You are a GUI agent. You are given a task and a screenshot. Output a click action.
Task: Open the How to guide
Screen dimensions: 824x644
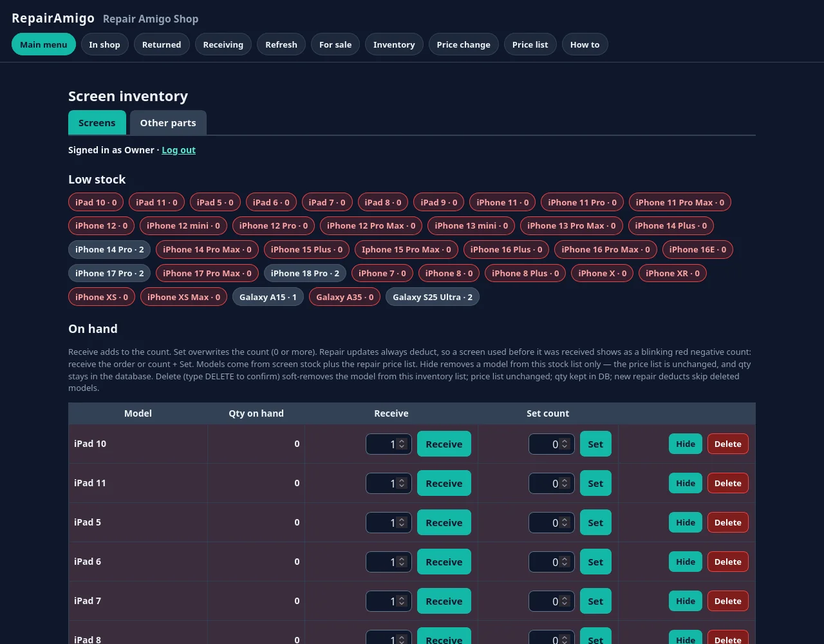[x=585, y=44]
